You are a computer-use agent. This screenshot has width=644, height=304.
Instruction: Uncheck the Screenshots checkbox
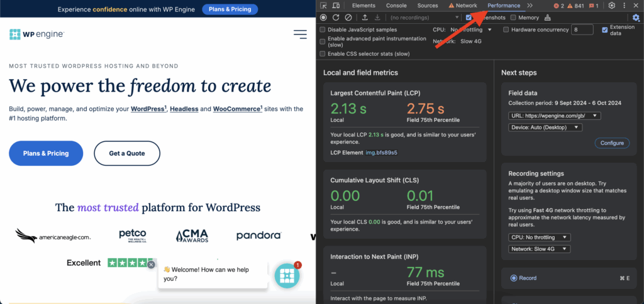coord(469,18)
